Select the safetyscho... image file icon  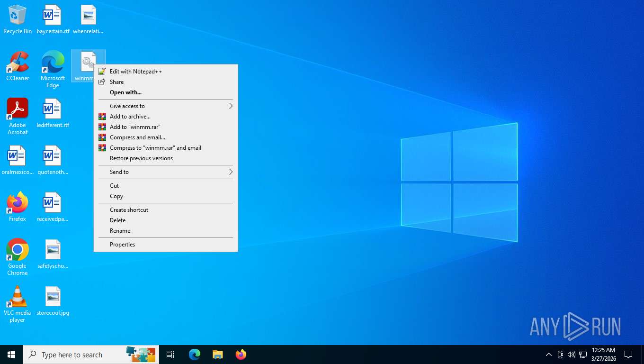pos(53,254)
